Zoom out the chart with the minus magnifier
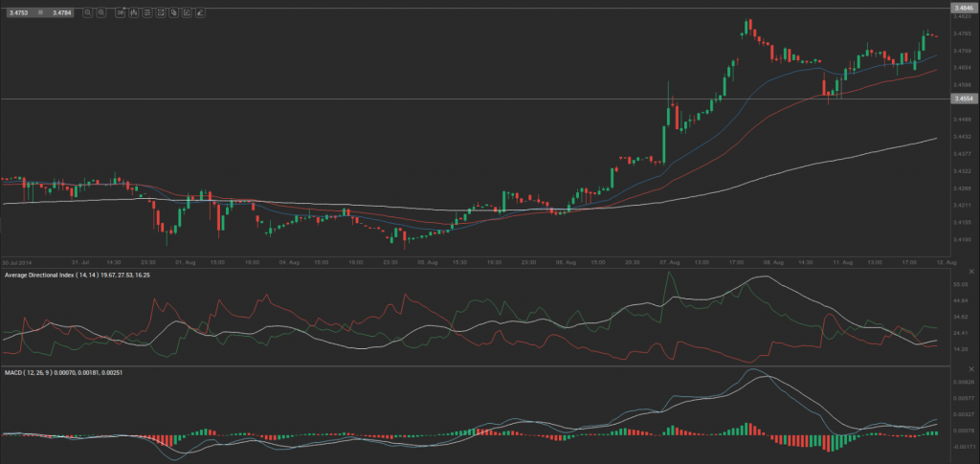 88,12
